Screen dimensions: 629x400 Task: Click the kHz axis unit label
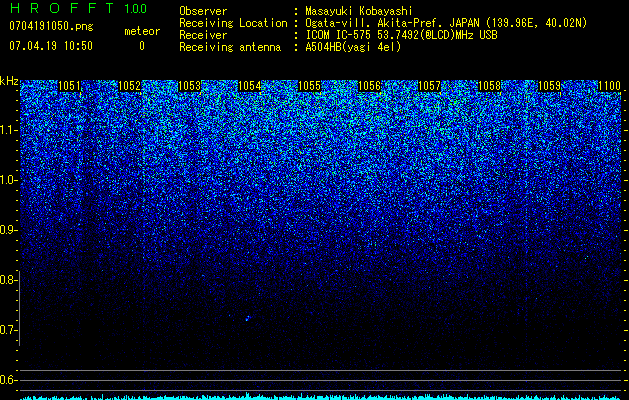coord(9,81)
